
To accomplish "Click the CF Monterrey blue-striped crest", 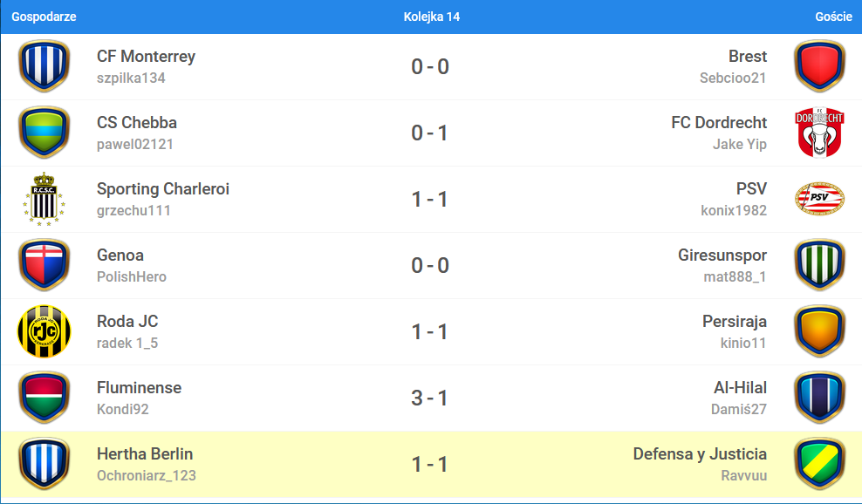I will 44,66.
